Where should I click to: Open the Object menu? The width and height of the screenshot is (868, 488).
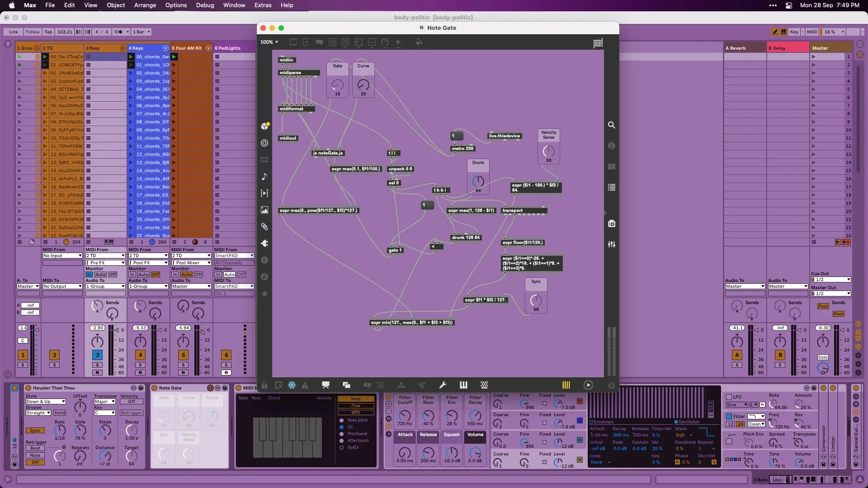[116, 5]
